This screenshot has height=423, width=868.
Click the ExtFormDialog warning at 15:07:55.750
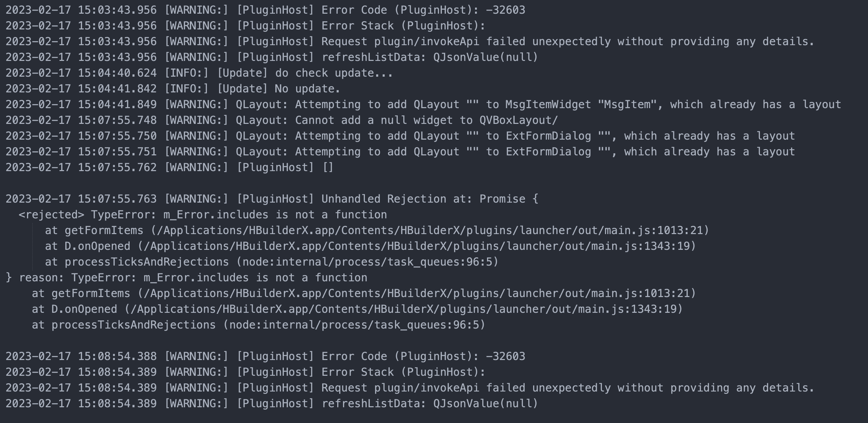click(400, 136)
